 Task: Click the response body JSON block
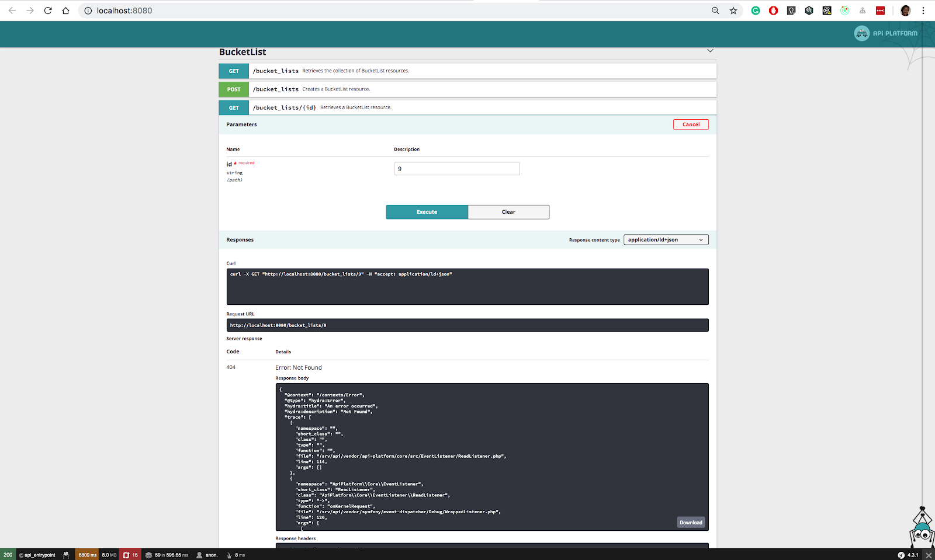click(x=492, y=457)
